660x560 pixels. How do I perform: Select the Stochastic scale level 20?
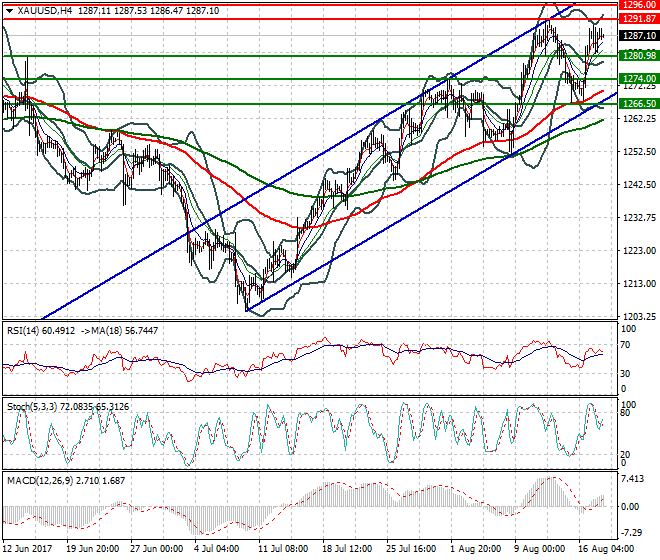(625, 455)
